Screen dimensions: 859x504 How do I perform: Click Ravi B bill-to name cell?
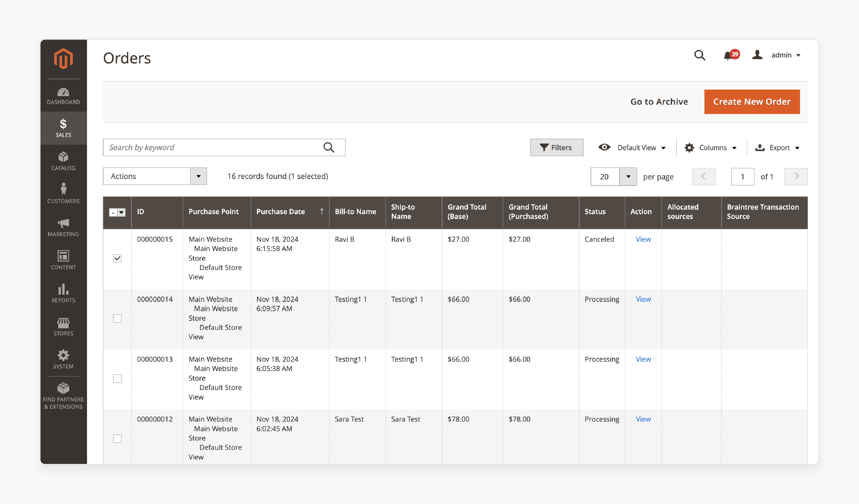[x=344, y=239]
